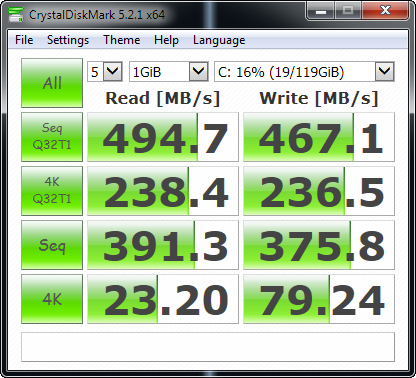Viewport: 416px width, 378px height.
Task: Open the Theme menu
Action: 122,40
